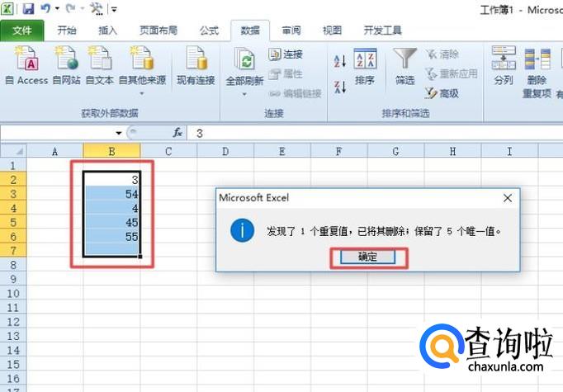Click the Redo arrow icon
Image resolution: width=563 pixels, height=392 pixels.
[x=70, y=8]
